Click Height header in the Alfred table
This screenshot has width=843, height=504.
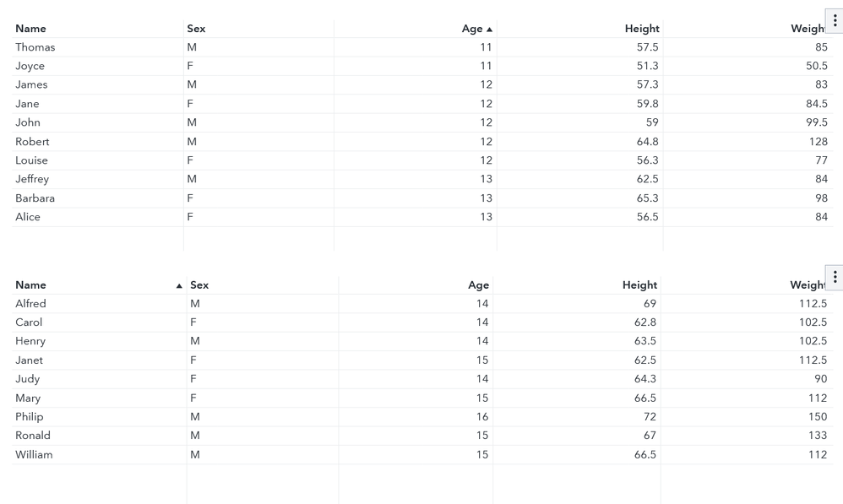639,285
